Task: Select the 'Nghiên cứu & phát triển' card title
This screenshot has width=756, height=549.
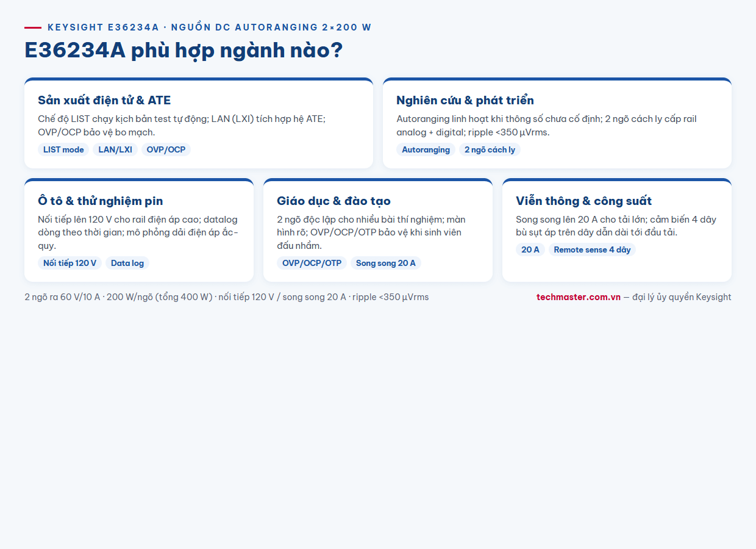Action: [x=465, y=100]
